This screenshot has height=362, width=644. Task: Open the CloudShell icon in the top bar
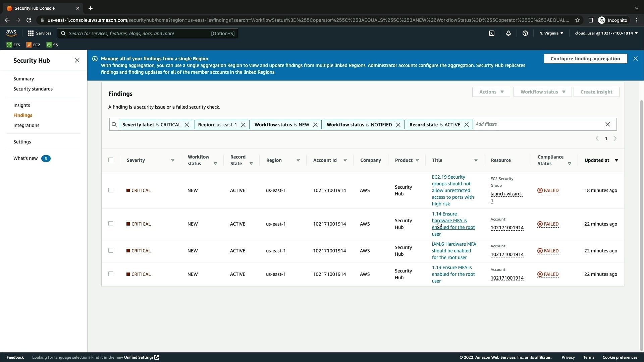(x=492, y=33)
